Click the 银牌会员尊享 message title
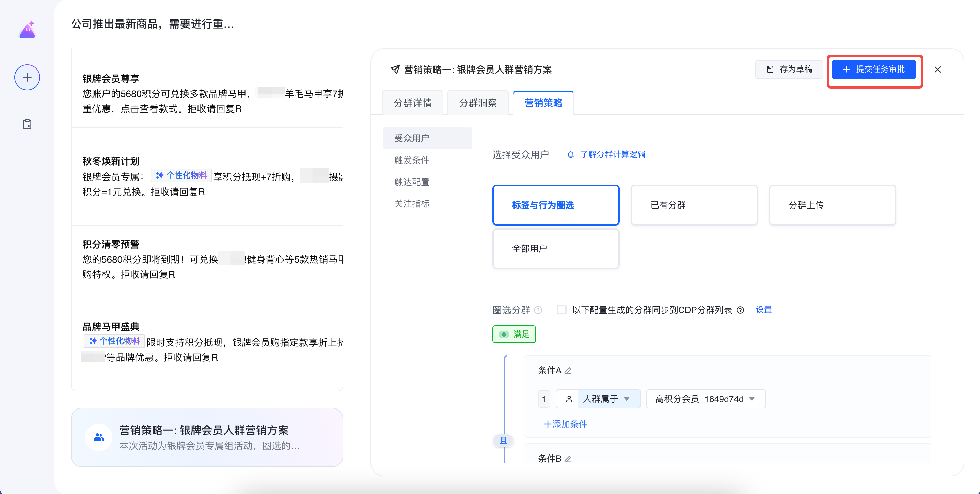Image resolution: width=980 pixels, height=494 pixels. [x=111, y=78]
